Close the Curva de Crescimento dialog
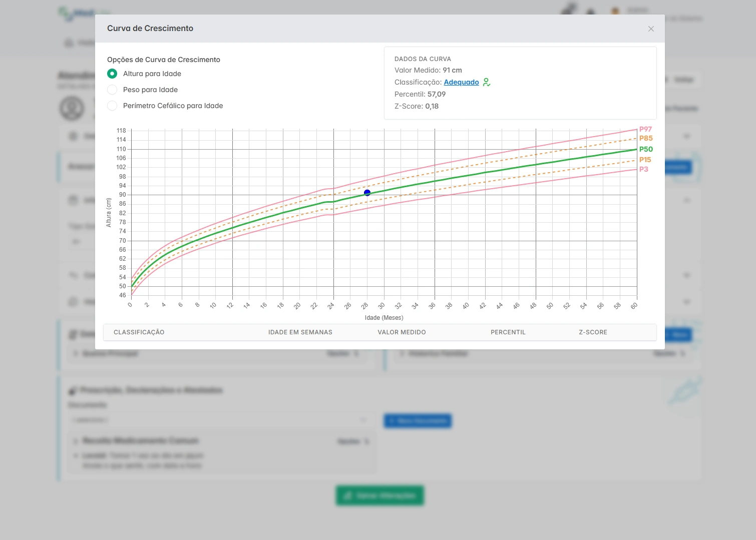 tap(651, 29)
